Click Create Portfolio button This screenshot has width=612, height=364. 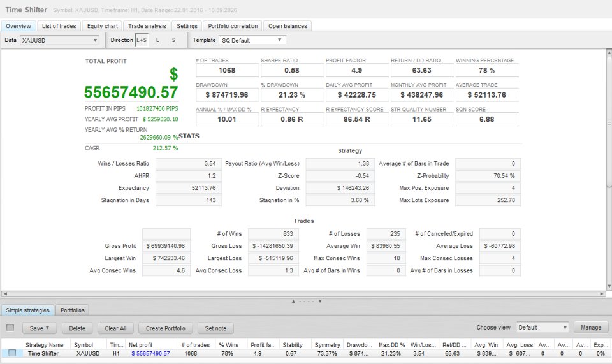pyautogui.click(x=166, y=328)
